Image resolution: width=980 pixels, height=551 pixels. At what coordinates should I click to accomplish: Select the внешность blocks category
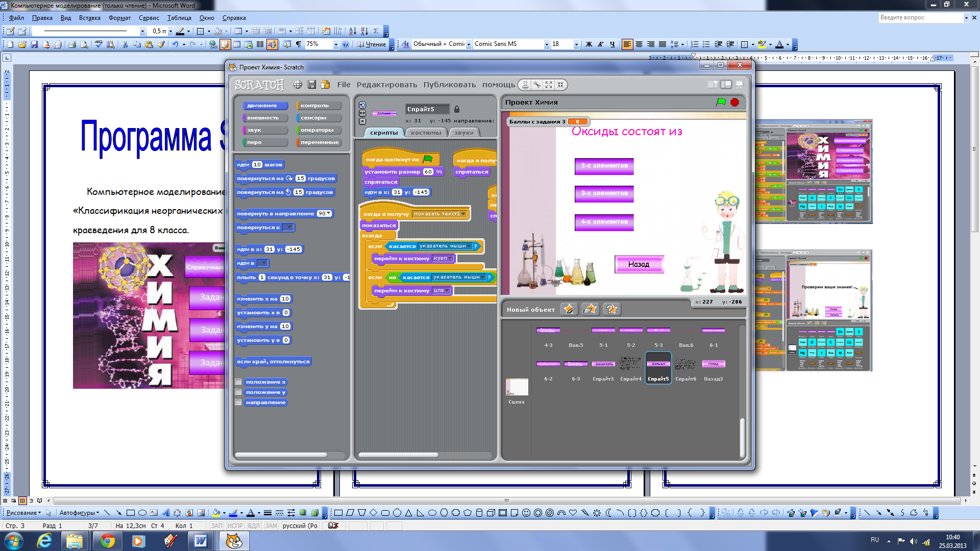[265, 118]
